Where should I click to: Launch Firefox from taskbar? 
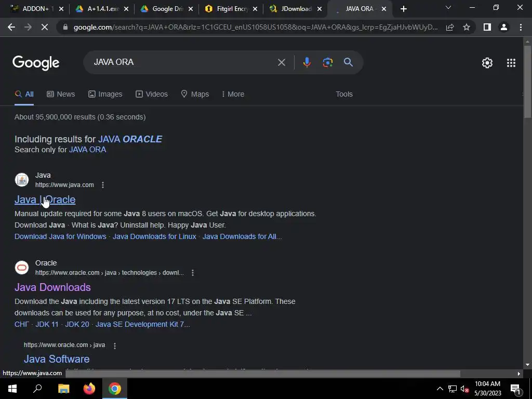click(x=89, y=389)
